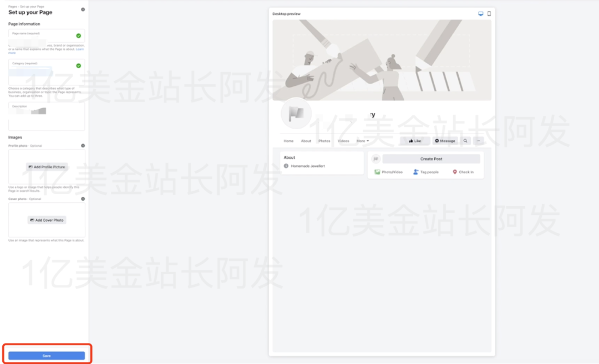
Task: Switch to mobile preview mode
Action: (489, 13)
